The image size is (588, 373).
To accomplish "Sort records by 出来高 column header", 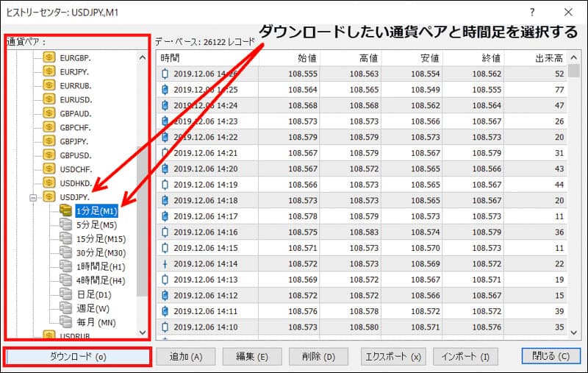I will coord(545,57).
